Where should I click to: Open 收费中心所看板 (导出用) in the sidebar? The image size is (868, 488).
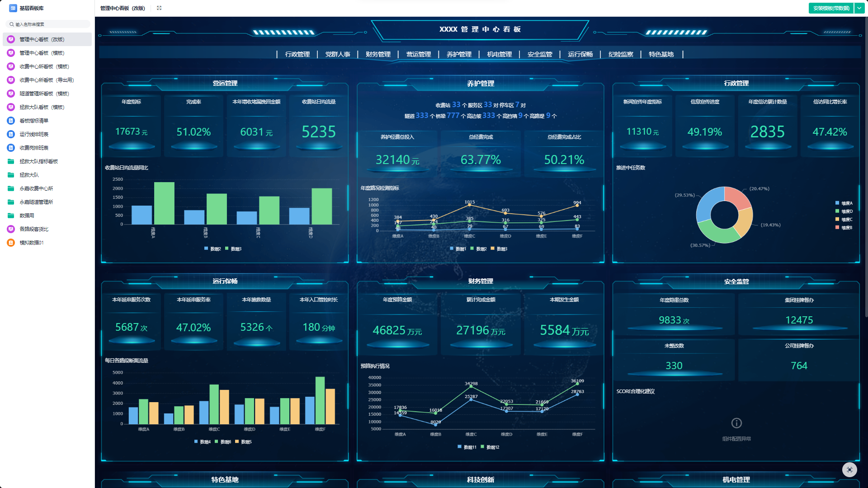coord(47,80)
